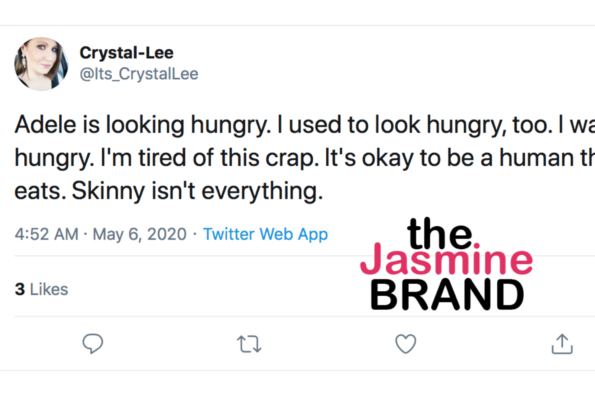
Task: Open the share tweet upload icon
Action: point(562,344)
